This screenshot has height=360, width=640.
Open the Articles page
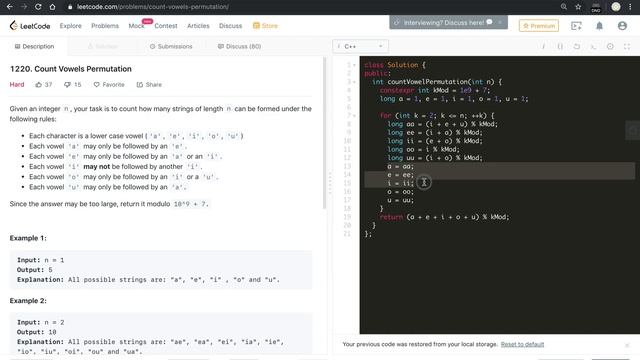point(198,26)
